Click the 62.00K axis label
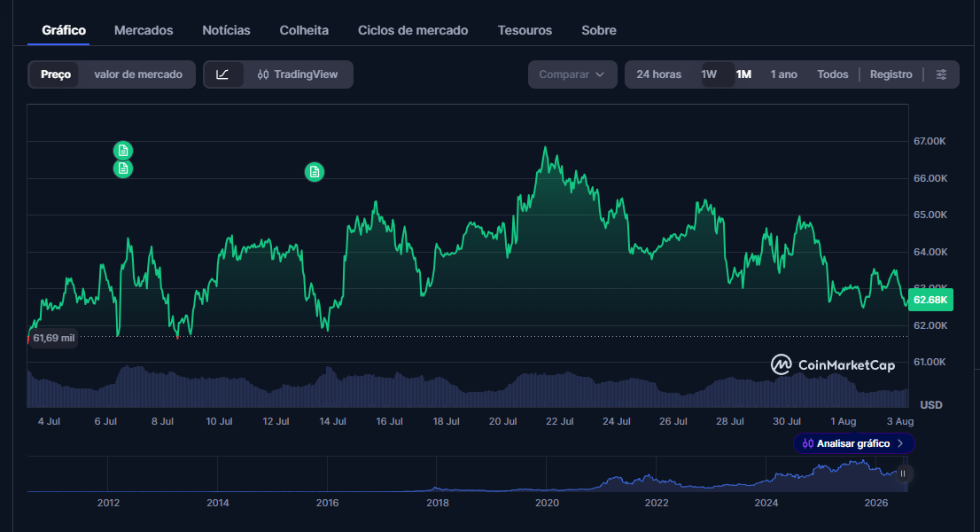The height and width of the screenshot is (532, 980). 930,325
